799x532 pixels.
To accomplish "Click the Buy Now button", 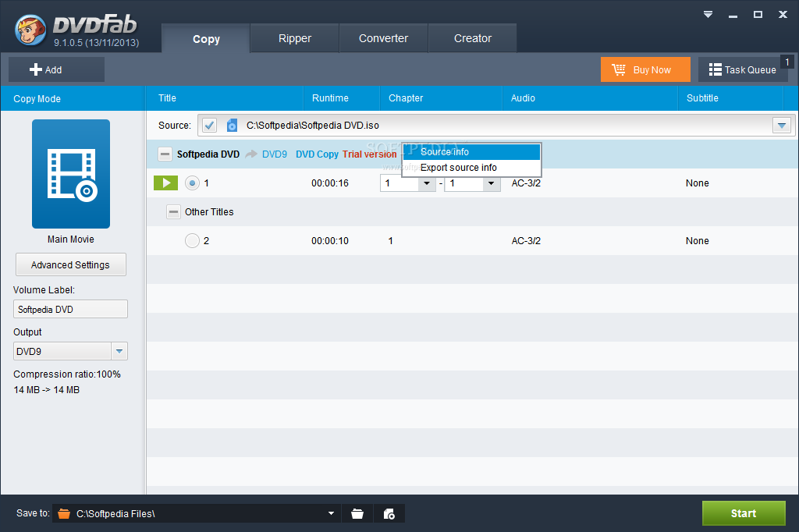I will tap(645, 69).
